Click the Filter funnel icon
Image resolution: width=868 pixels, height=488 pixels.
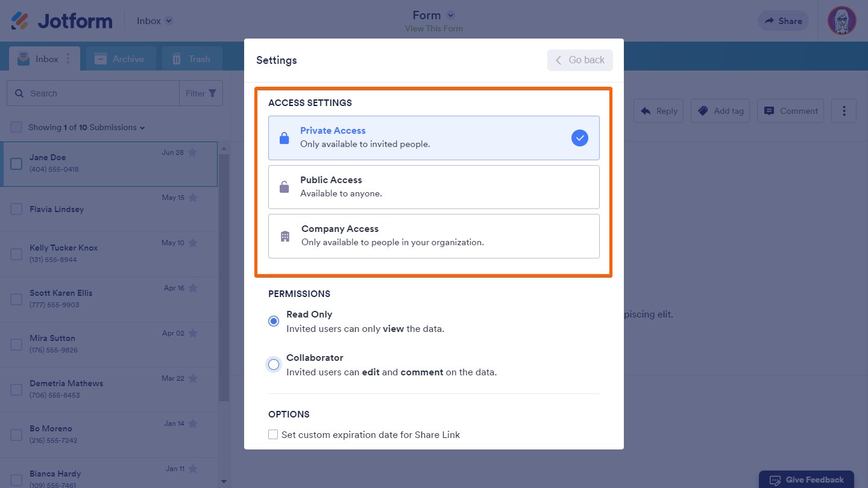pos(212,93)
